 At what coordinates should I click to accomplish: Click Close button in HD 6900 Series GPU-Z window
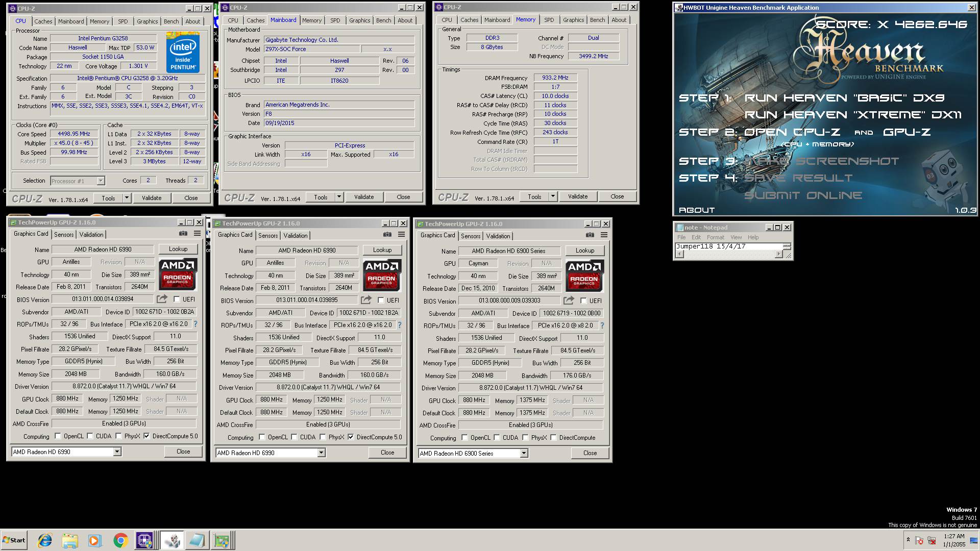[590, 453]
